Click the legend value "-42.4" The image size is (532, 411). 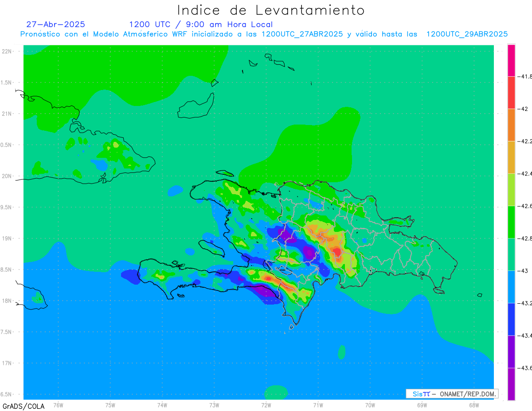coord(525,173)
